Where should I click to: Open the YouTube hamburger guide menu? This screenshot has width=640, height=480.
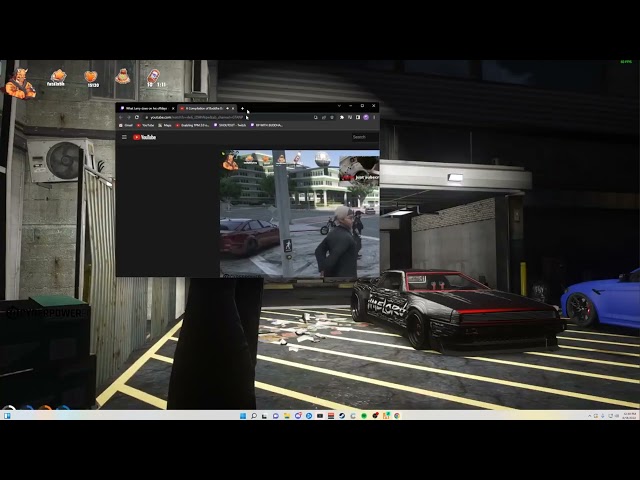(x=124, y=137)
